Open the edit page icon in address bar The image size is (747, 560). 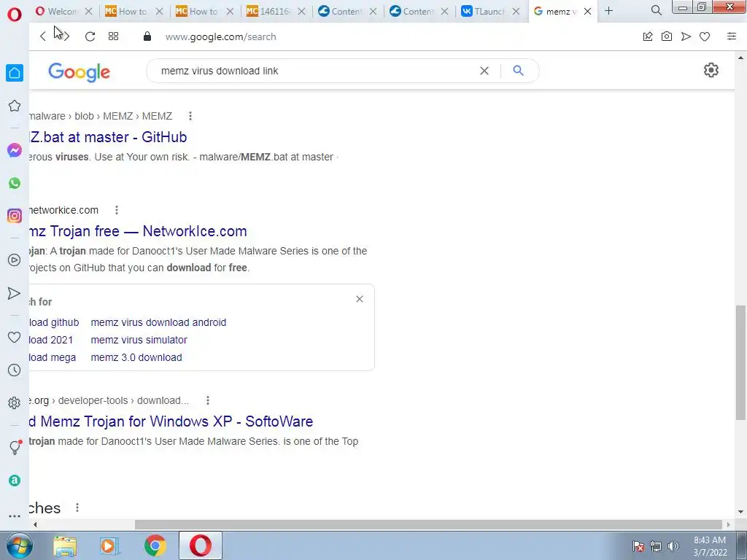point(648,36)
